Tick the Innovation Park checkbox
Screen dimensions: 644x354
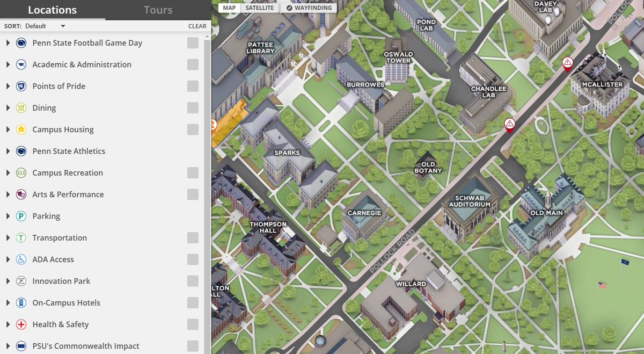pos(193,281)
